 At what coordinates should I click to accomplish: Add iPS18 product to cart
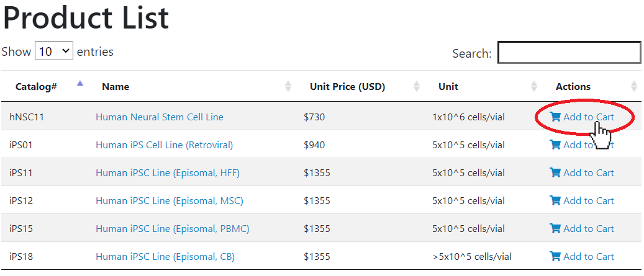pos(582,257)
